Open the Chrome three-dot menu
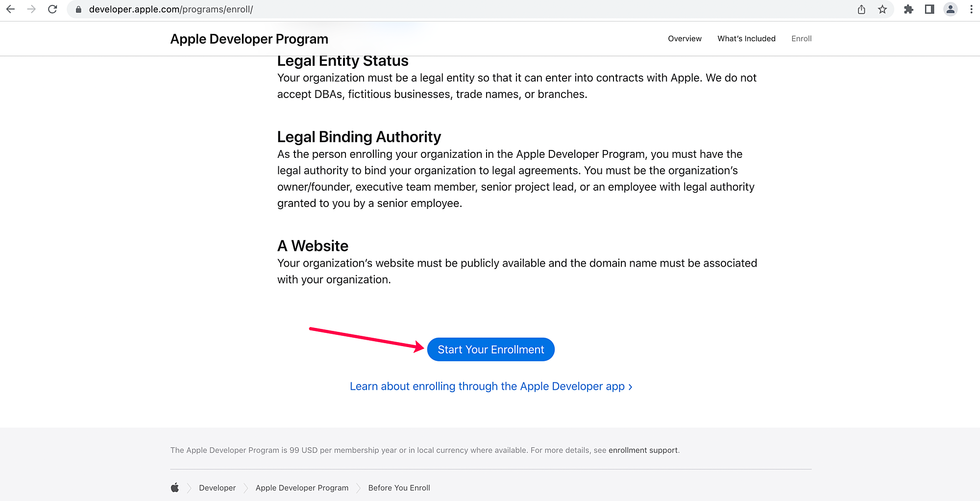 [x=971, y=9]
